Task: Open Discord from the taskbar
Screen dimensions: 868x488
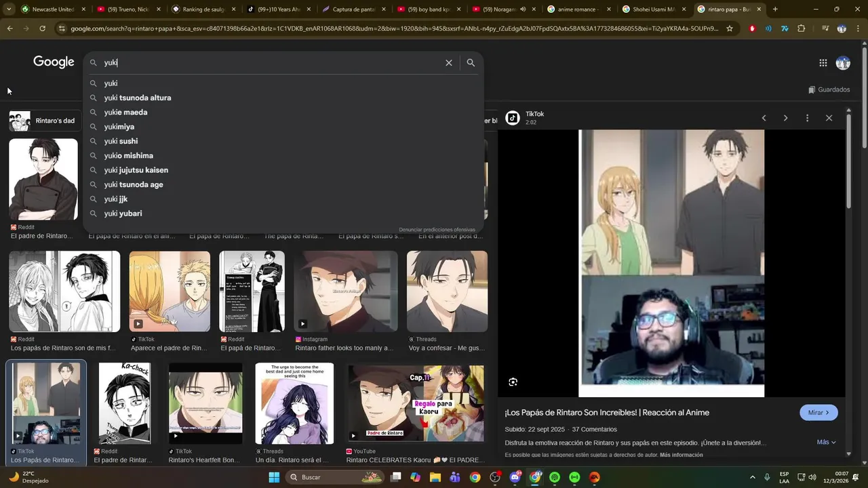Action: tap(515, 477)
